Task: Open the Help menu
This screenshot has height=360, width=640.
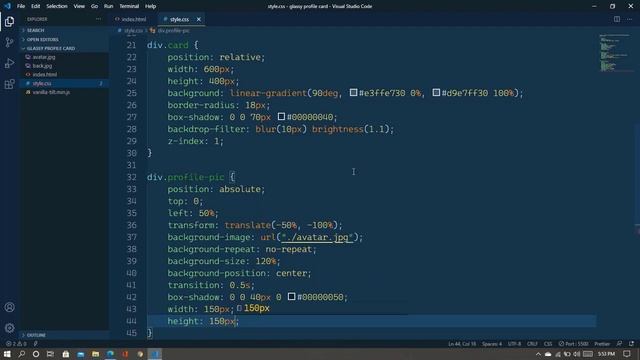Action: click(150, 6)
